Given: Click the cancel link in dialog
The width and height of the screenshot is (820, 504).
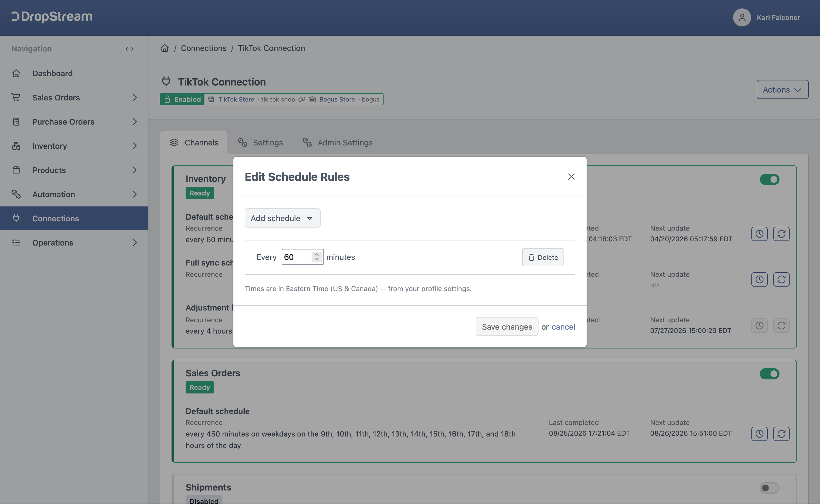Looking at the screenshot, I should point(563,327).
